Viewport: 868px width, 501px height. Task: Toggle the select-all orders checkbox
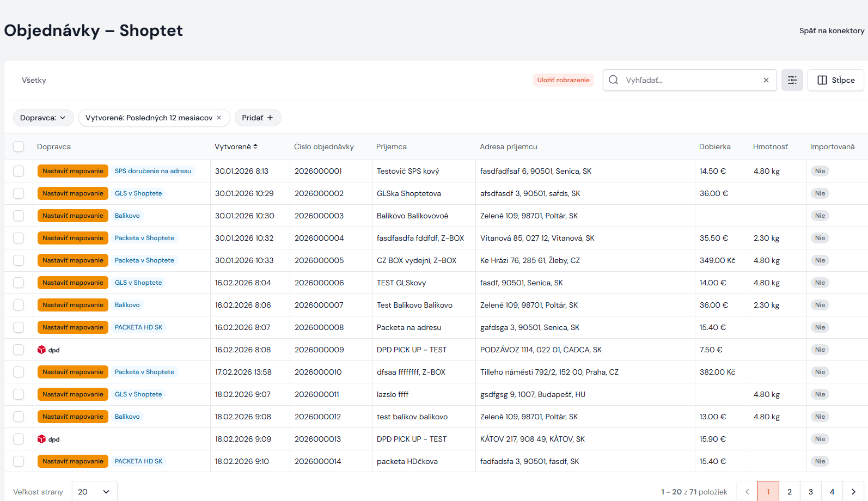pyautogui.click(x=19, y=146)
